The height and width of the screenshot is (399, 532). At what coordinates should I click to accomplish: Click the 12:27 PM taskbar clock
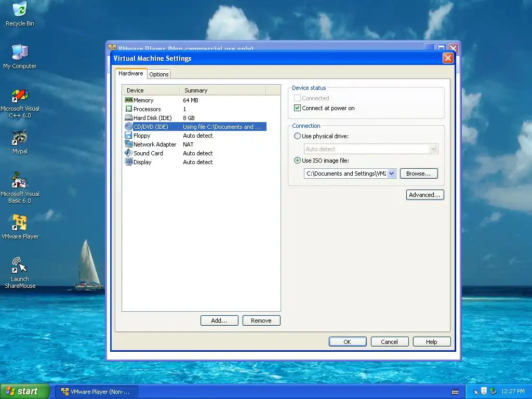point(513,391)
